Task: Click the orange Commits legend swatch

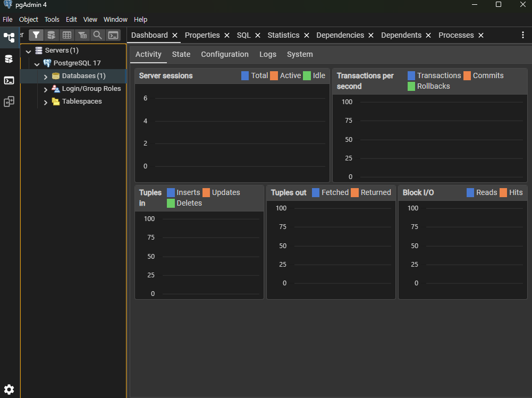Action: coord(467,75)
